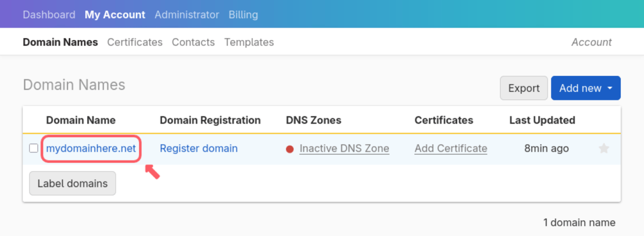Click the Certificates column header

pos(444,120)
